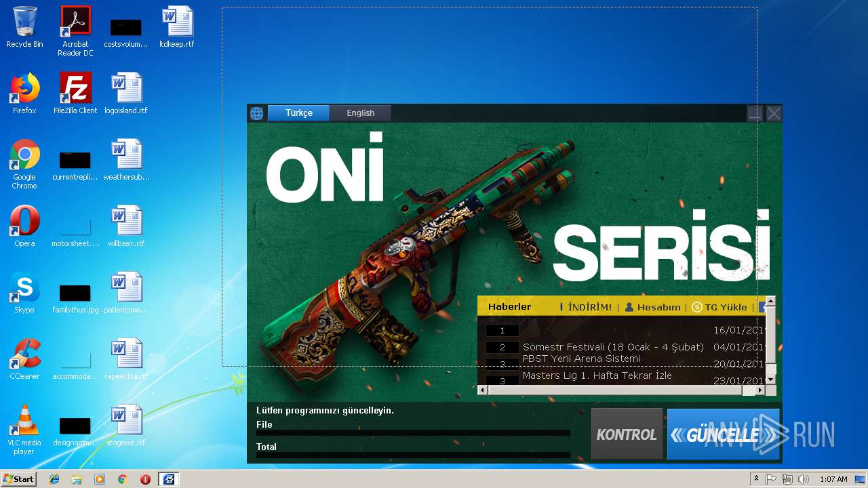Open Internet Explorer from taskbar
The image size is (868, 488).
click(54, 479)
